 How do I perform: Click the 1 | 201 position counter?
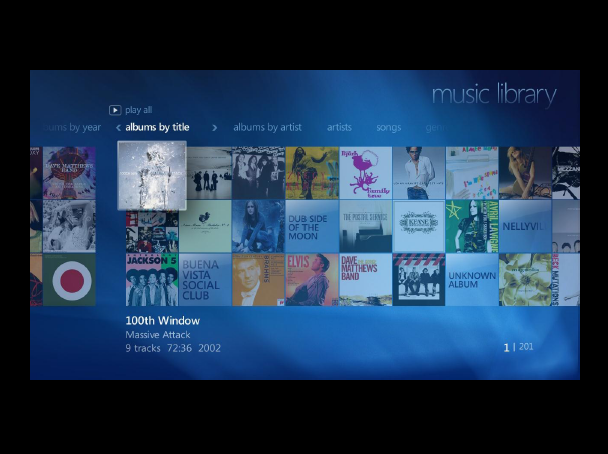pos(518,347)
